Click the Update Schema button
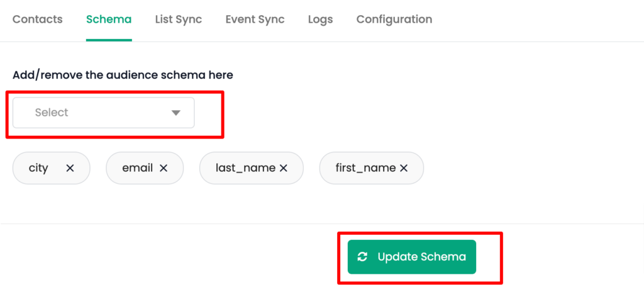This screenshot has height=294, width=644. tap(412, 257)
